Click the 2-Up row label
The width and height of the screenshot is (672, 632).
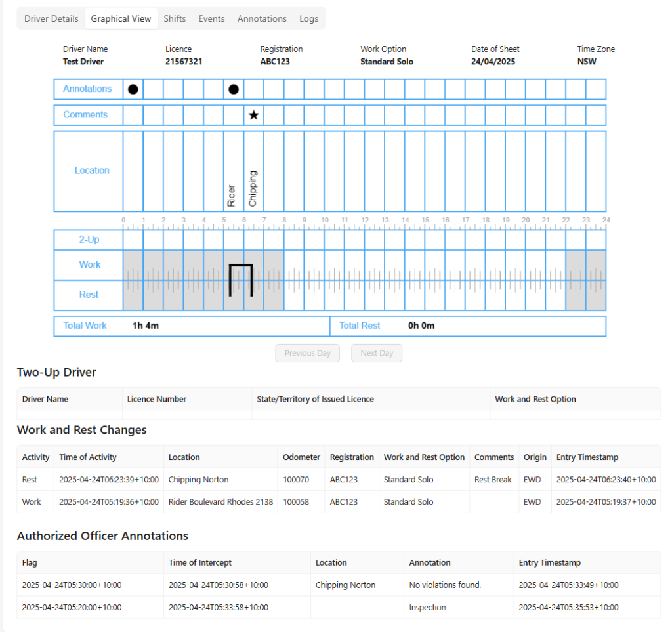(89, 240)
